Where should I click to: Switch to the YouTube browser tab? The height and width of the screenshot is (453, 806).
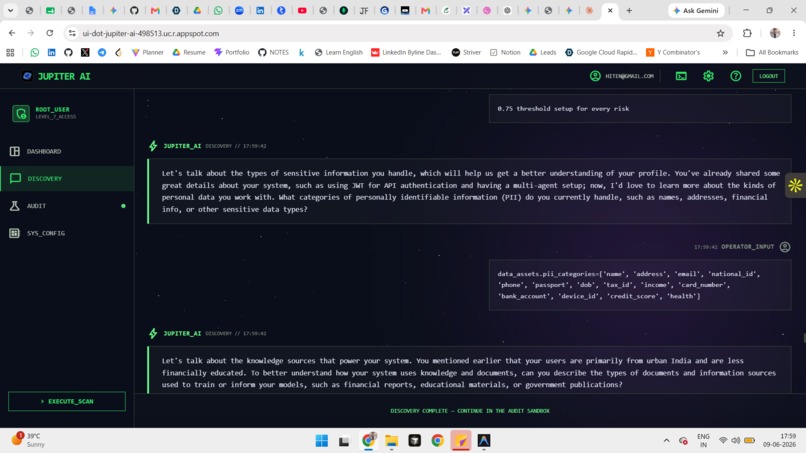point(302,10)
